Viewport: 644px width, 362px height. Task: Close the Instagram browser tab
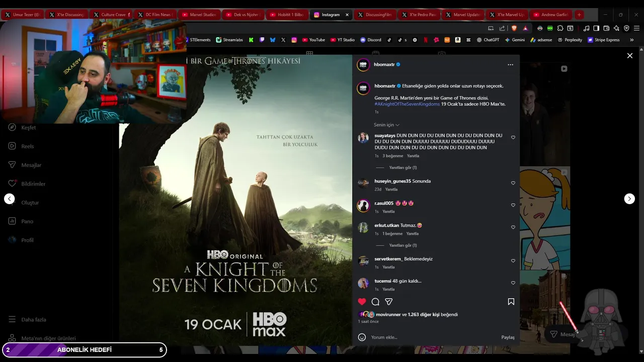tap(347, 15)
